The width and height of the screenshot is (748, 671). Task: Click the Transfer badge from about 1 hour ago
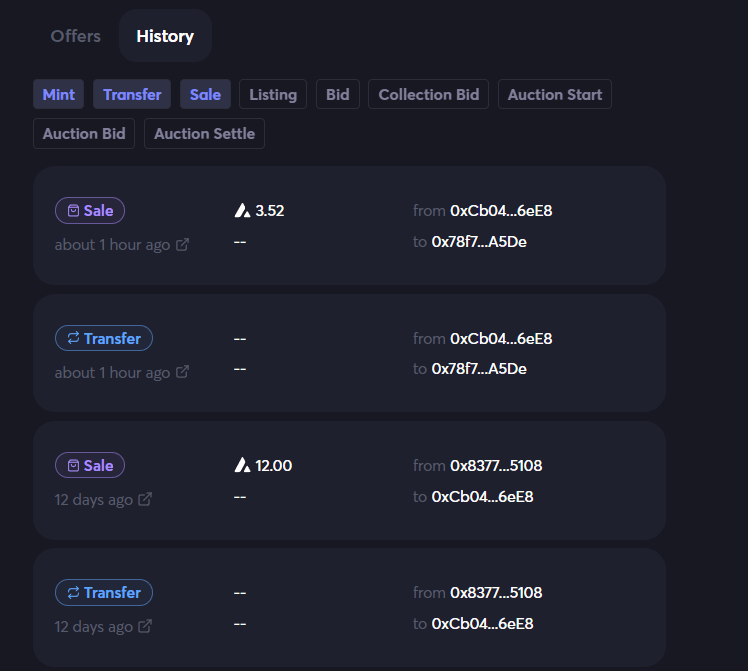(104, 338)
